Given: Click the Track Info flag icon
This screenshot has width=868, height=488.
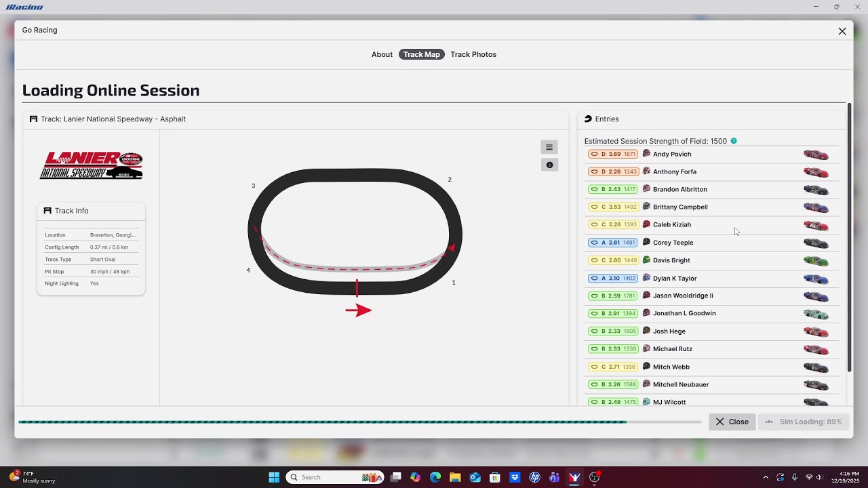Looking at the screenshot, I should [x=47, y=211].
